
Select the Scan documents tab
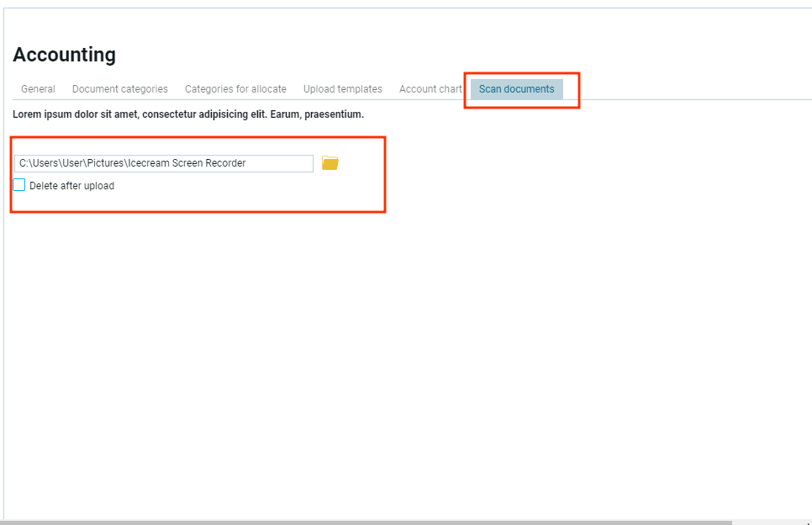[516, 89]
